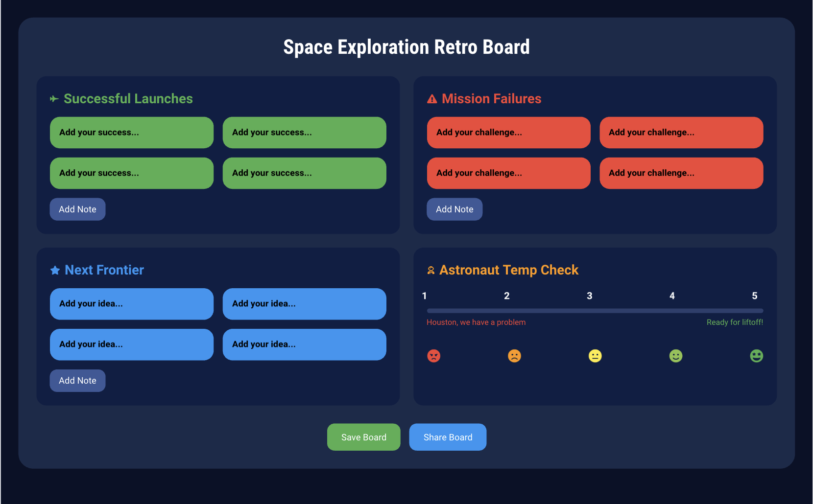
Task: Add Note under Successful Launches
Action: click(77, 209)
